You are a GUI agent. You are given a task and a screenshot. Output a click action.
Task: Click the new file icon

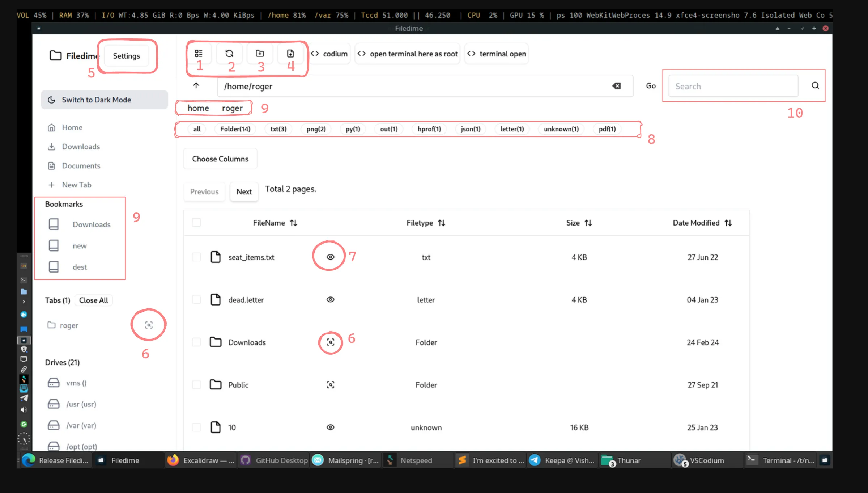[290, 54]
